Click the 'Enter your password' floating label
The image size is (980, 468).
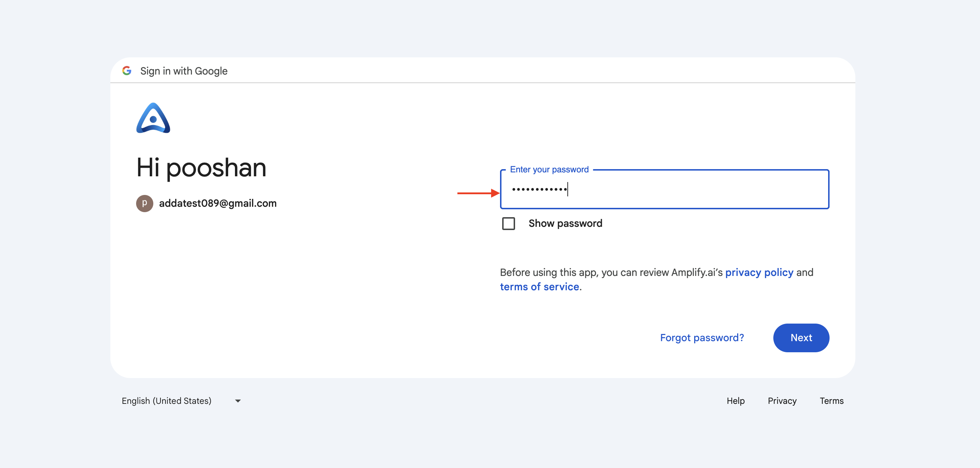pyautogui.click(x=549, y=169)
